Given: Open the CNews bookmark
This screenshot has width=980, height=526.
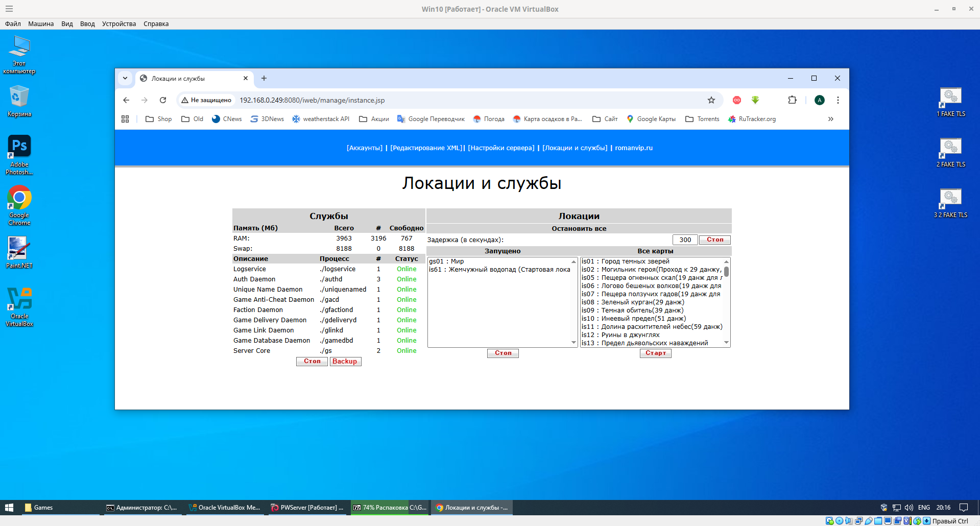Looking at the screenshot, I should [226, 118].
